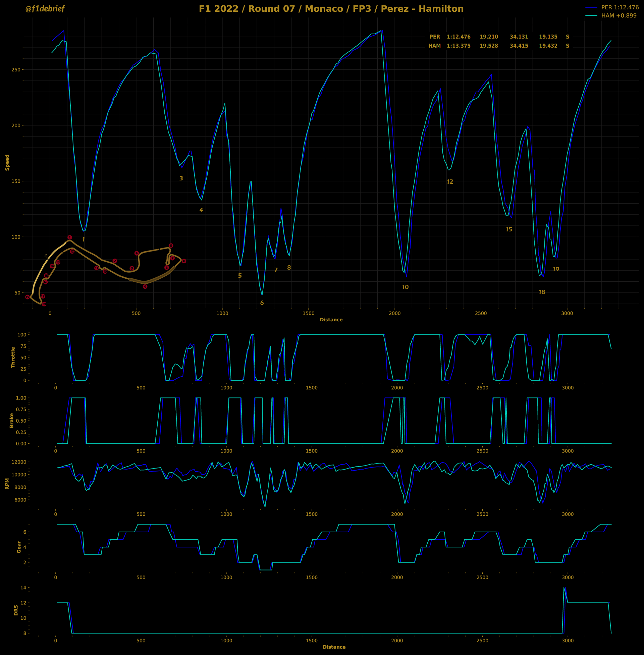
Task: Click the 75 tick on Throttle axis
Action: (23, 346)
